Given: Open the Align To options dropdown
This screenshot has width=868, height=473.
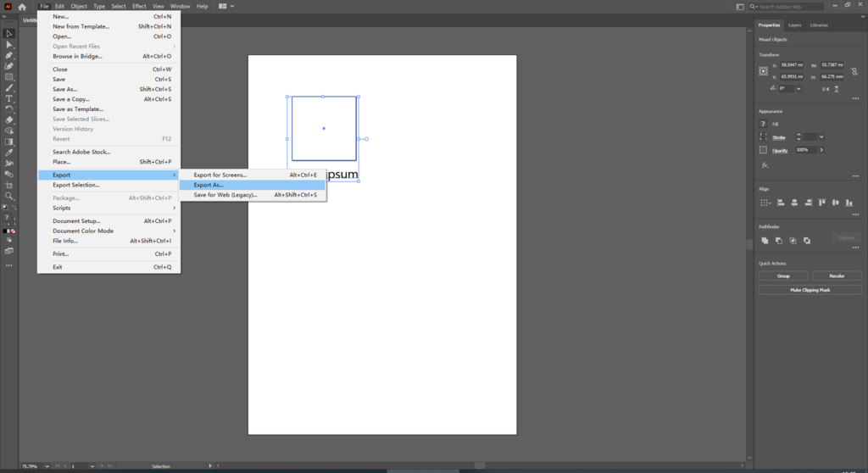Looking at the screenshot, I should 765,203.
